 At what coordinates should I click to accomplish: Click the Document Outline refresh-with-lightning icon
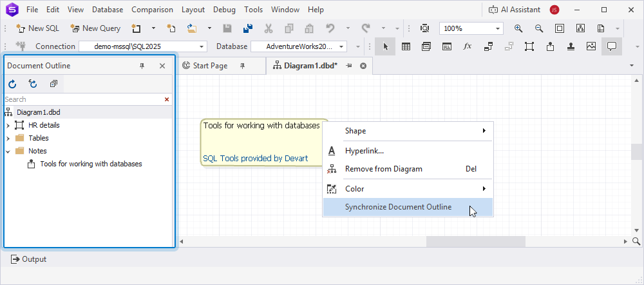33,84
